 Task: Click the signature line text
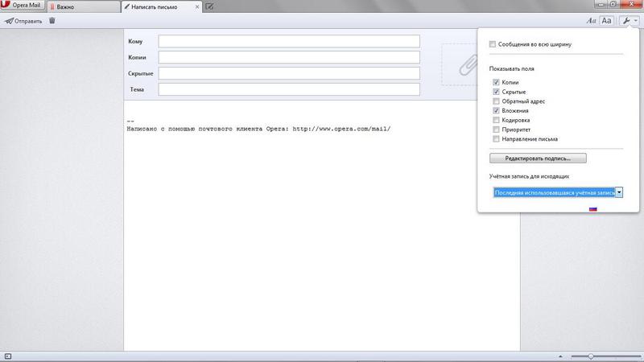[x=258, y=129]
